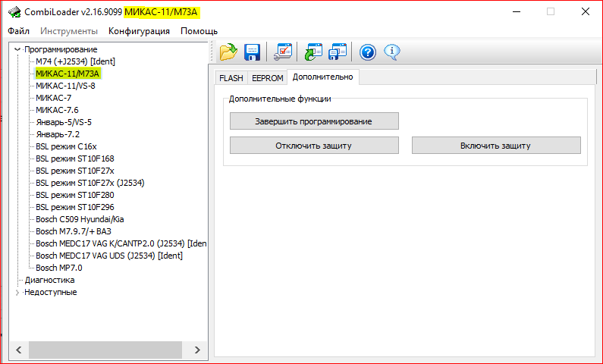
Task: Open help with the blue question mark icon
Action: 368,52
